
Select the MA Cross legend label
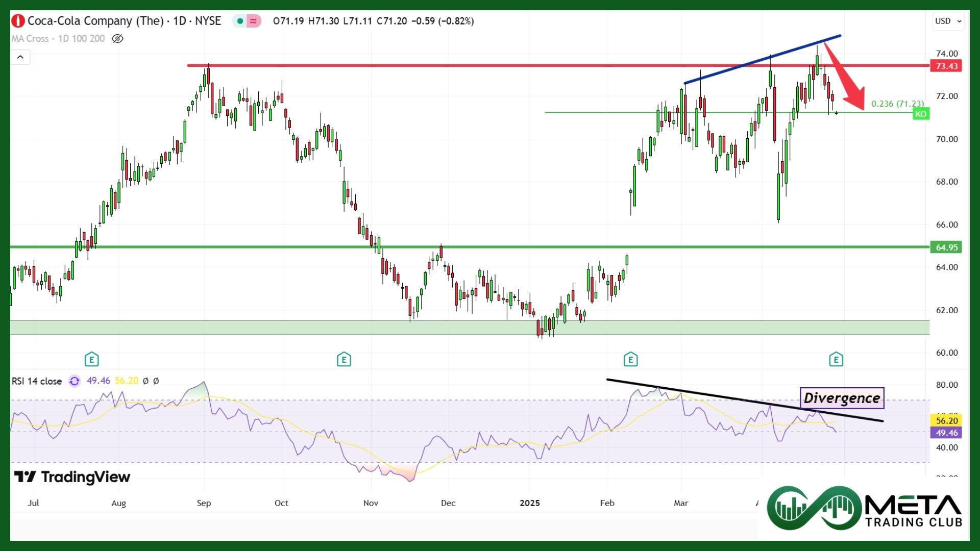pos(58,39)
